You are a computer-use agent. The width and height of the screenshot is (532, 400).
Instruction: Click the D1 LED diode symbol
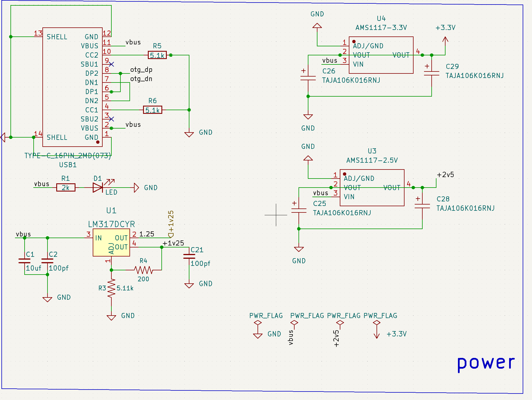pos(98,188)
